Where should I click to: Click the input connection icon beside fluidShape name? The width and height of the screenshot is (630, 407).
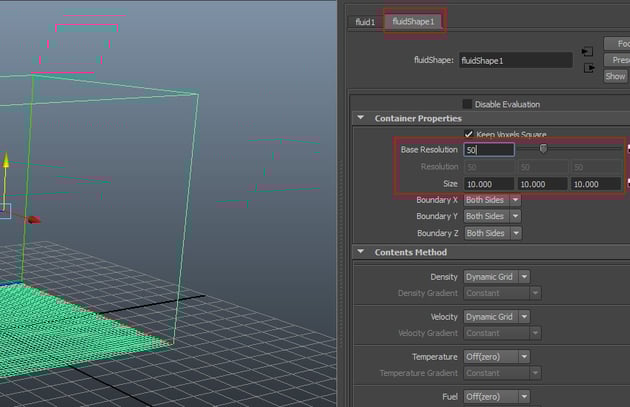click(587, 49)
